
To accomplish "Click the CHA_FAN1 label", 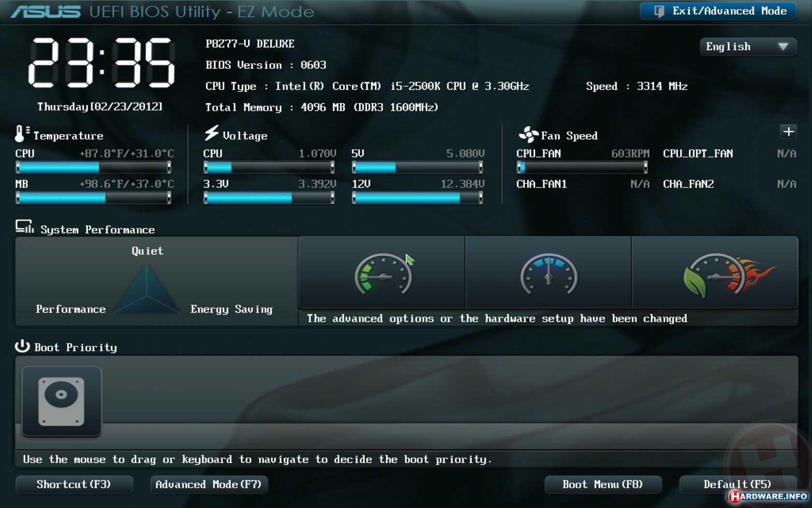I will (x=541, y=184).
